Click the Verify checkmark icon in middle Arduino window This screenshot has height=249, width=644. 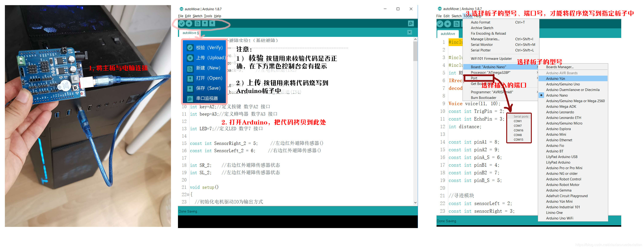(182, 24)
